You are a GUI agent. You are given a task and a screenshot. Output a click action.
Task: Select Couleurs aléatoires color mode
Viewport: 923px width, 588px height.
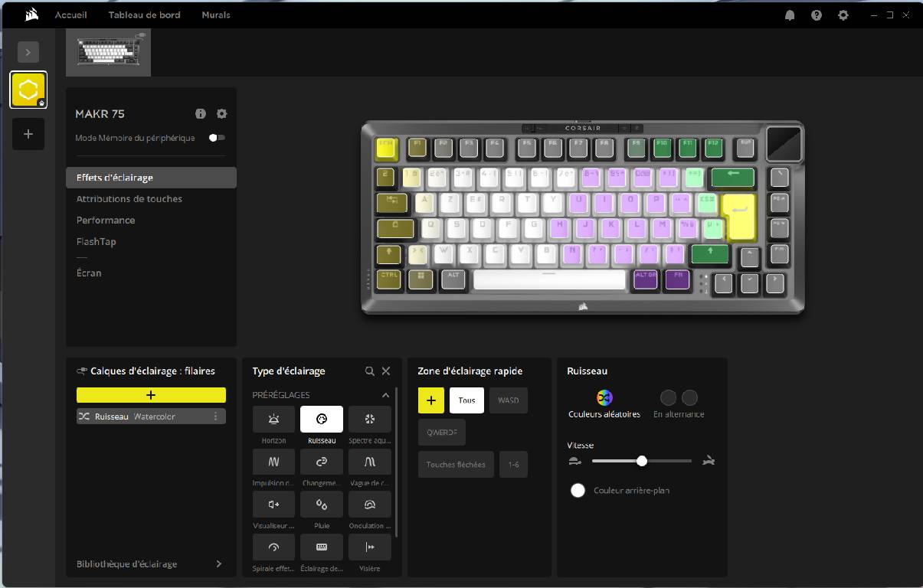pos(604,404)
